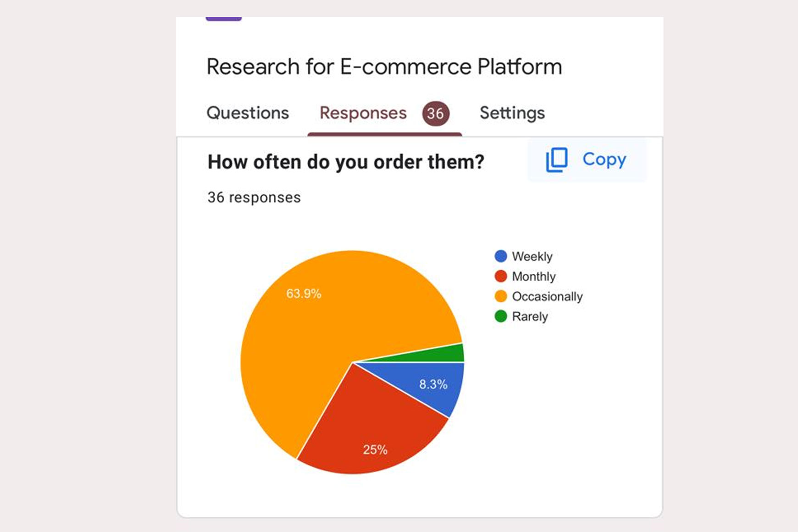Screen dimensions: 798x532
Task: Select the Rarely legend label text
Action: pos(530,316)
